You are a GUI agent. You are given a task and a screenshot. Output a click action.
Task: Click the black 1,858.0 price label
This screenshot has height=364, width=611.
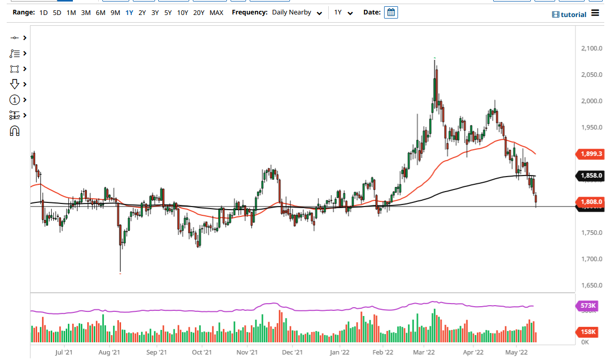pyautogui.click(x=590, y=176)
